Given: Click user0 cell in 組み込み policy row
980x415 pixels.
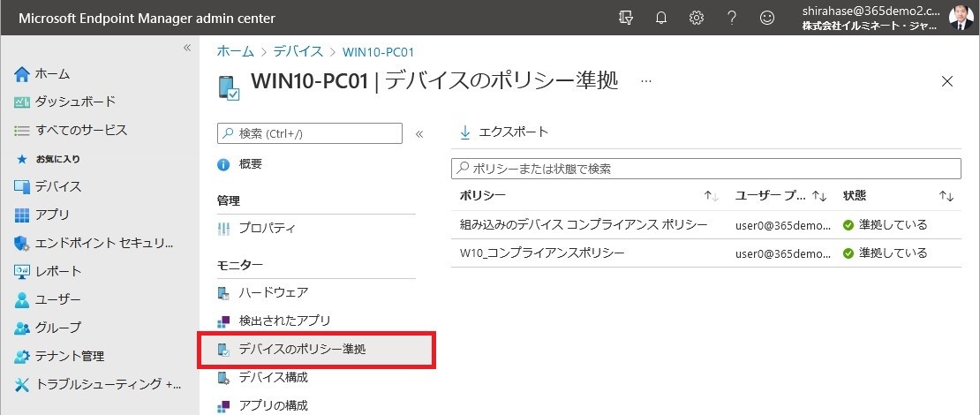Looking at the screenshot, I should 783,225.
